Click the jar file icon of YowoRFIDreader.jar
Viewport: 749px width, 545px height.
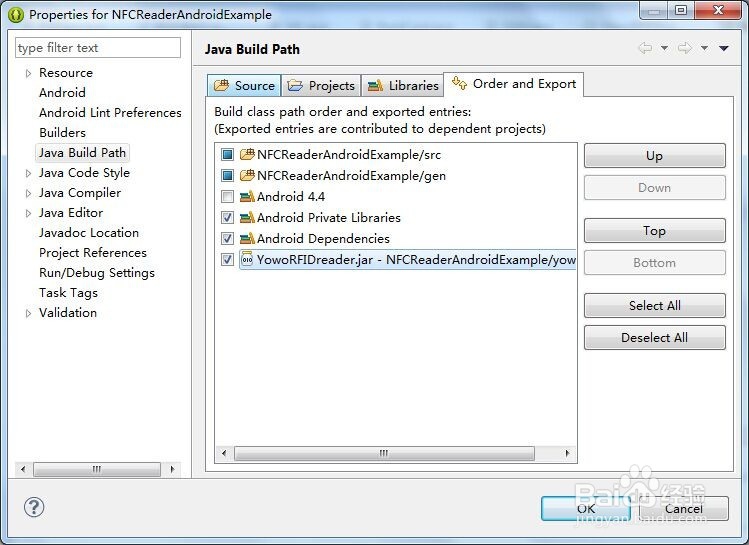(x=247, y=259)
